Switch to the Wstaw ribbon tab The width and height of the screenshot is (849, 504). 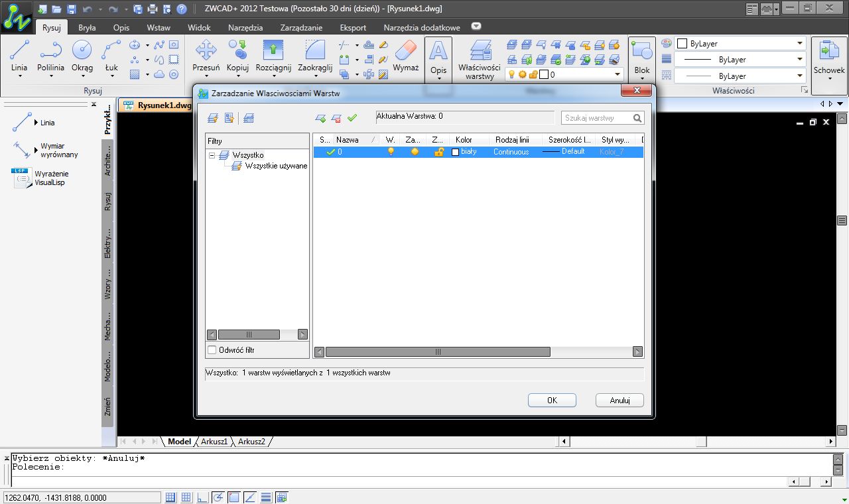pyautogui.click(x=159, y=28)
